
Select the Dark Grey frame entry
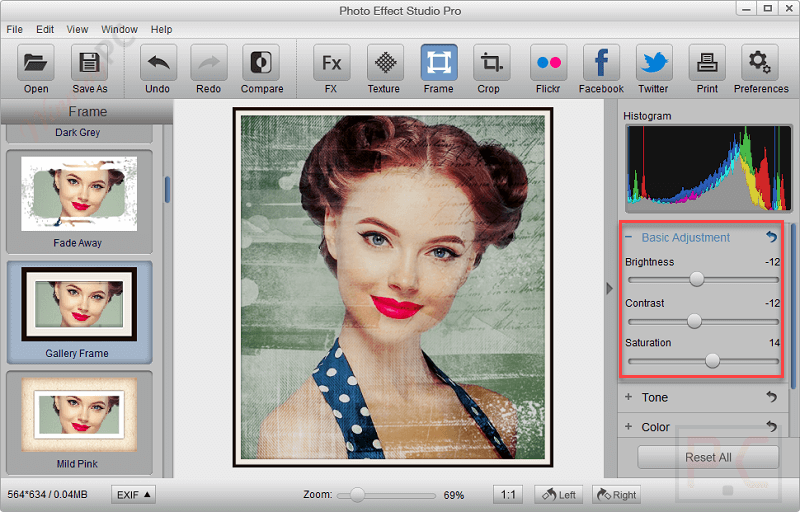click(79, 133)
